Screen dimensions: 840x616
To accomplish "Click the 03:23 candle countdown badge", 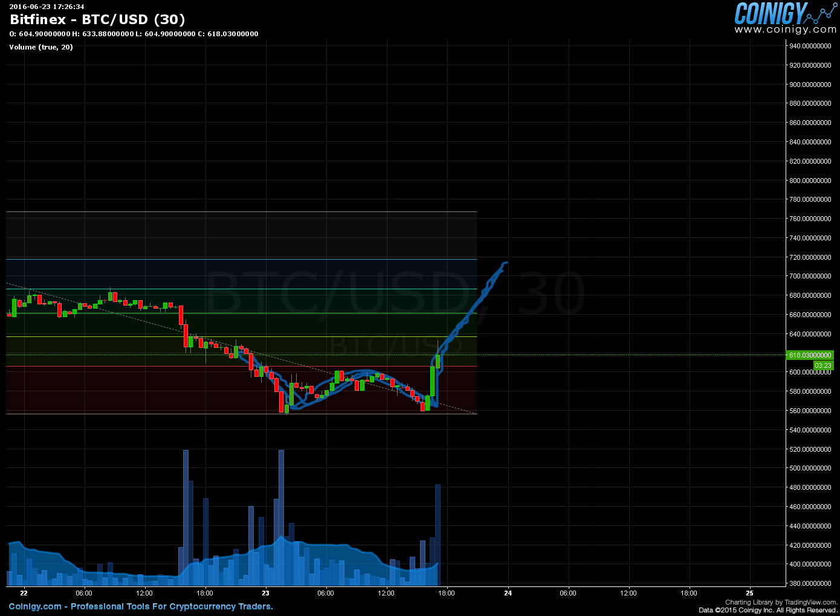I will 822,365.
